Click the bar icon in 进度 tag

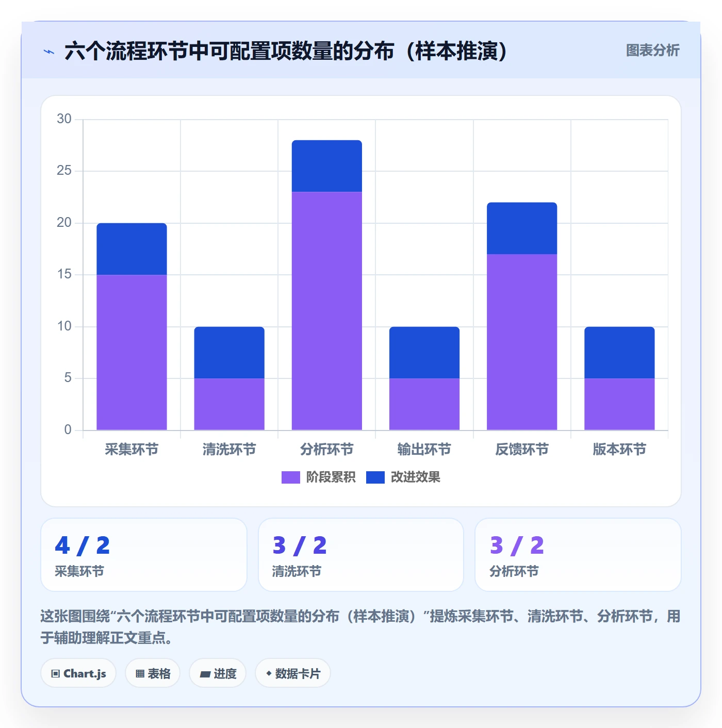[x=205, y=674]
